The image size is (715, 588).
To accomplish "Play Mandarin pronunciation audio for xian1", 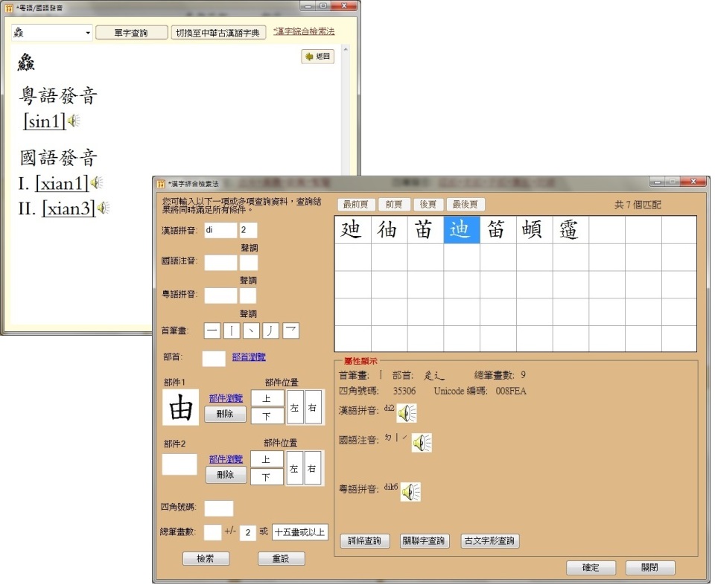I will pos(96,182).
